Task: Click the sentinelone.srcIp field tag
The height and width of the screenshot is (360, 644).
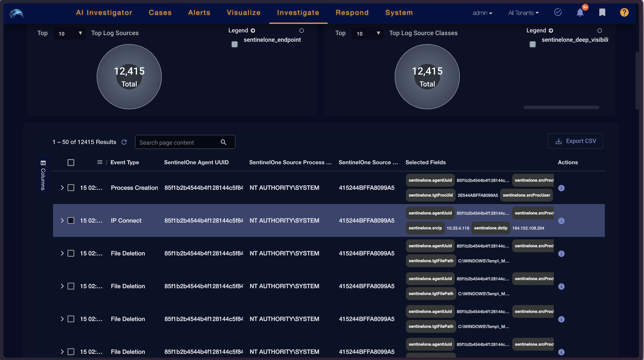Action: click(425, 228)
